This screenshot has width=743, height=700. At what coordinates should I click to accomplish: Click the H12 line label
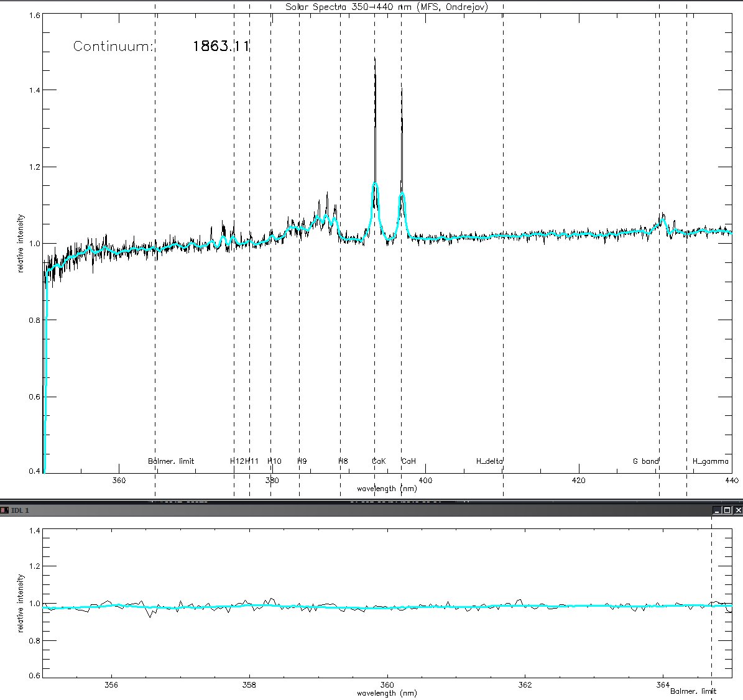tap(237, 461)
